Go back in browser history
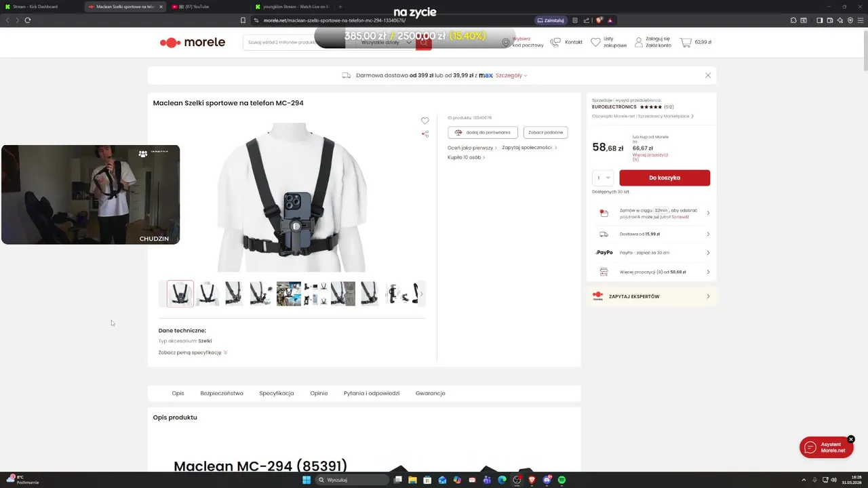This screenshot has height=488, width=868. pyautogui.click(x=7, y=20)
